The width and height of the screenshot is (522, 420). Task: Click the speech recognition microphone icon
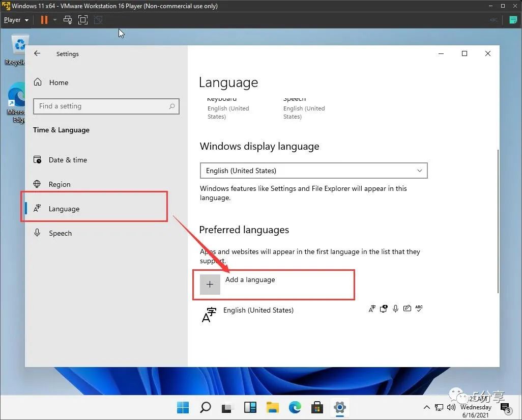pyautogui.click(x=395, y=309)
